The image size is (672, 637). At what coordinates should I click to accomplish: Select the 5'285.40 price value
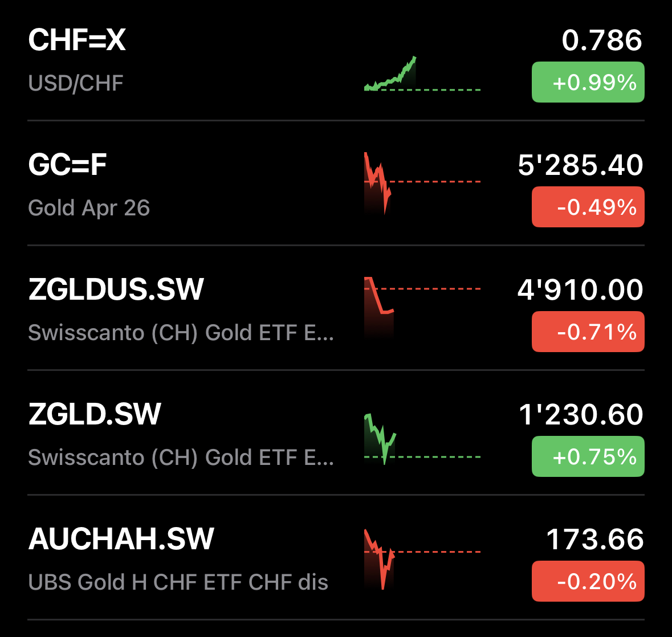pos(580,165)
